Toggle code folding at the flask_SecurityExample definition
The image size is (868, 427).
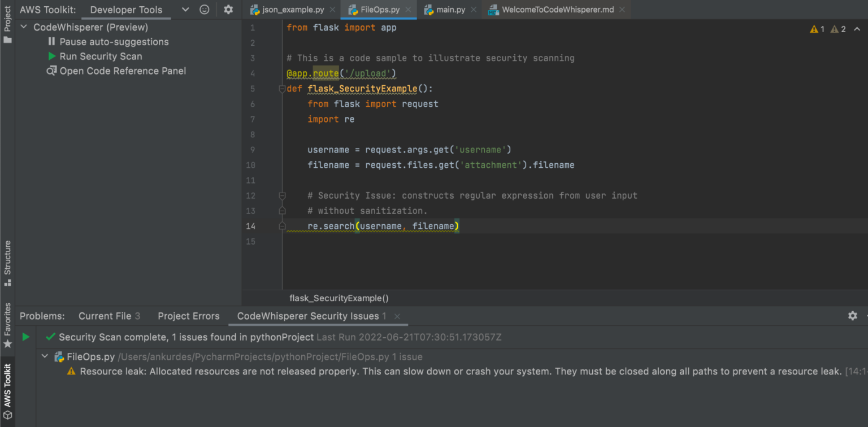tap(281, 88)
